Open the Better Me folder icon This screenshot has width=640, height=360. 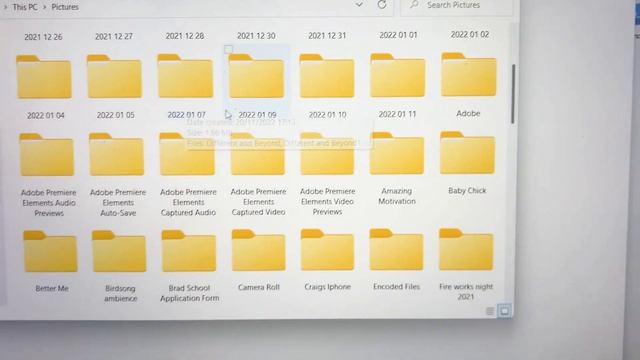pyautogui.click(x=50, y=251)
